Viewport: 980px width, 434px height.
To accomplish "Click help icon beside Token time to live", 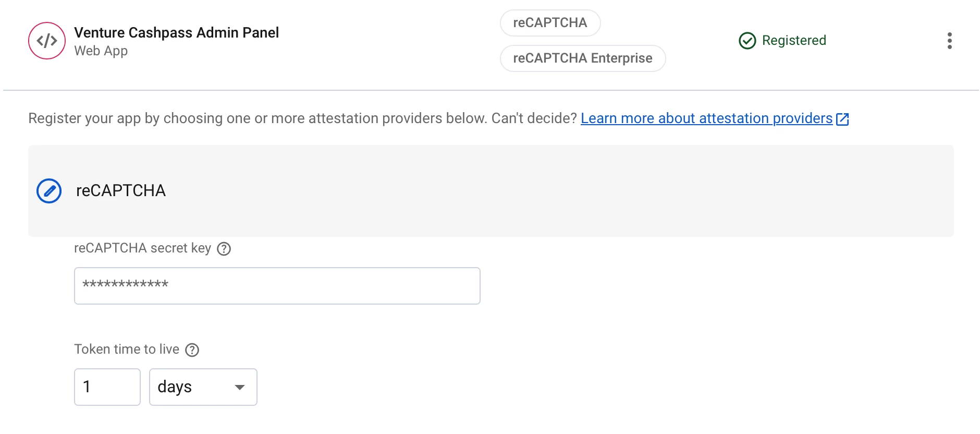I will pyautogui.click(x=192, y=350).
